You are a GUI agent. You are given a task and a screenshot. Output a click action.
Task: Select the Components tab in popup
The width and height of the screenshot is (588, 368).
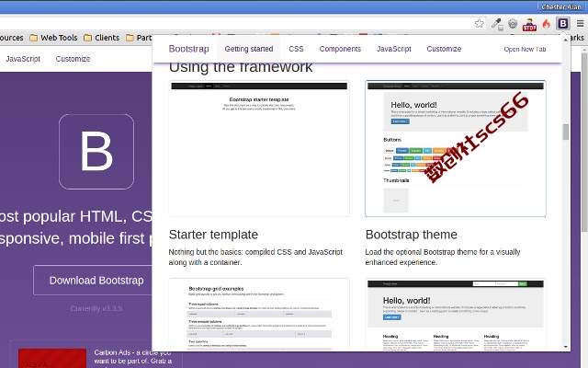pos(340,49)
